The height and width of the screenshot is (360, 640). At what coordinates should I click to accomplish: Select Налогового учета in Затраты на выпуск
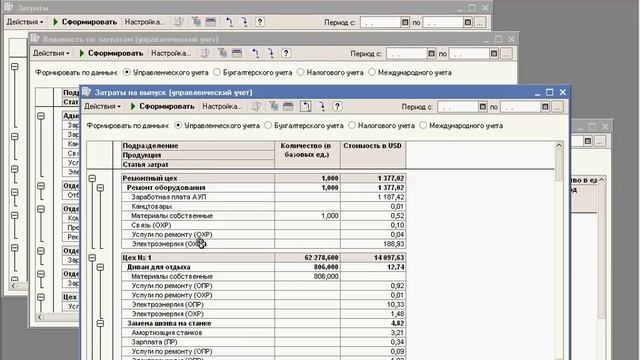[352, 126]
